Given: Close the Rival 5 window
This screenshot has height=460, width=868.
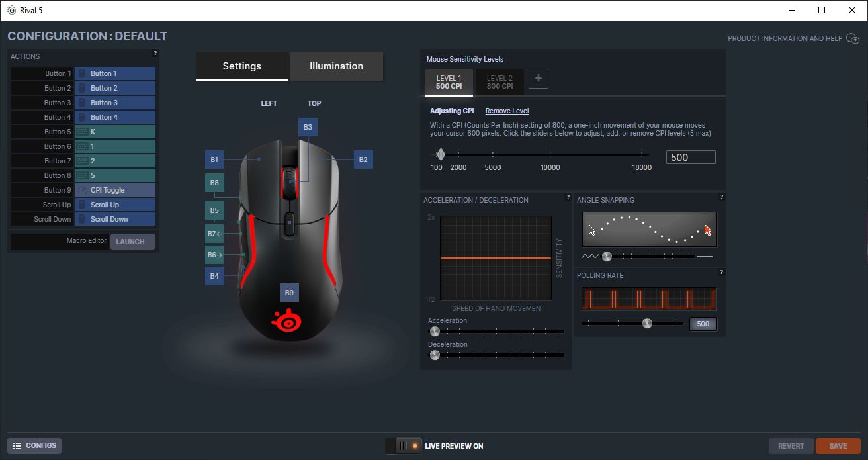Looking at the screenshot, I should [852, 10].
